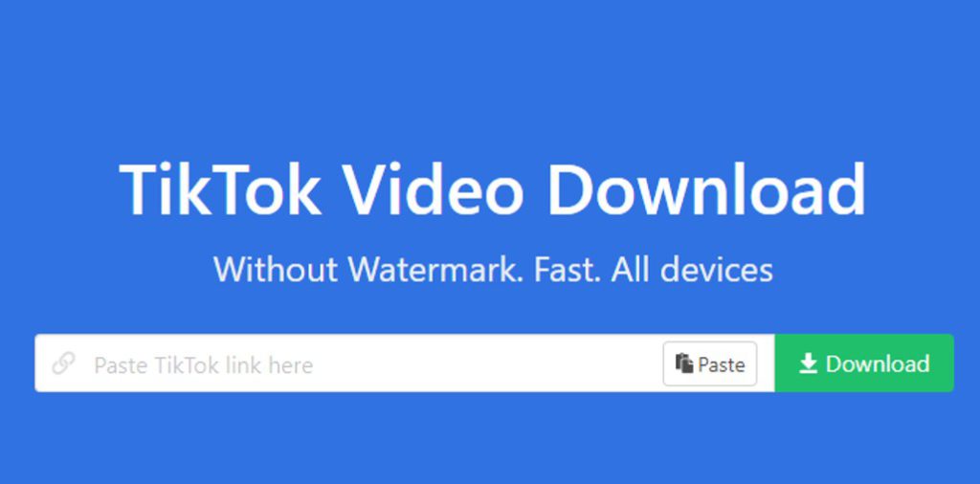This screenshot has width=980, height=484.
Task: Focus the Paste TikTok link here field
Action: point(405,363)
